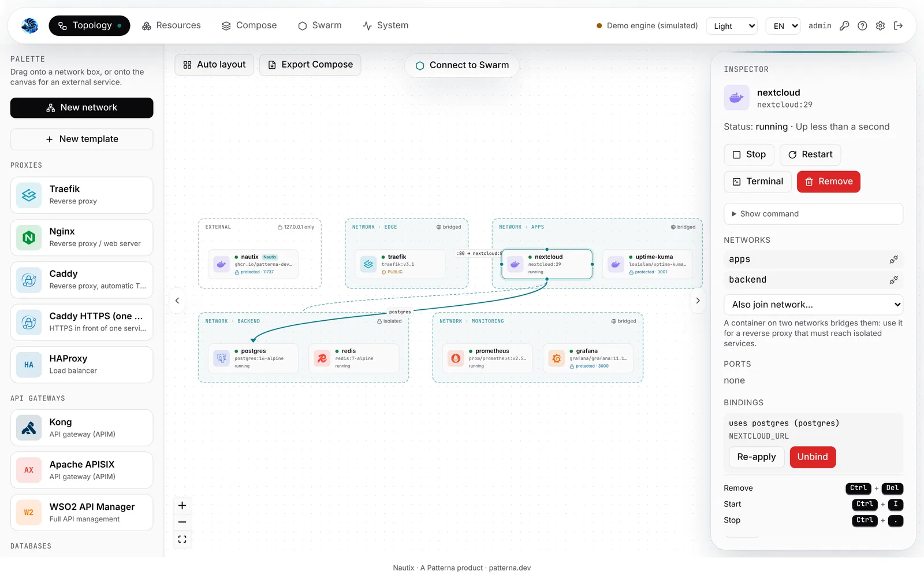Click the key icon next to admin
Screen dimensions: 924x578
click(x=844, y=25)
